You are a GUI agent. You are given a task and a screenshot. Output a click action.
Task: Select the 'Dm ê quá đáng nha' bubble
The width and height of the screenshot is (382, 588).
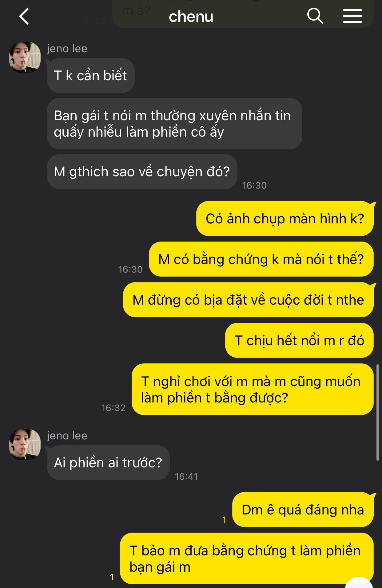tap(303, 510)
